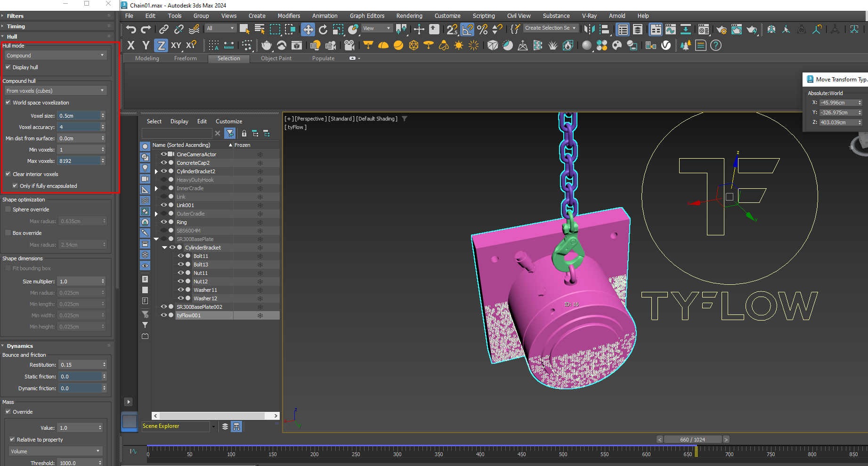This screenshot has height=466, width=868.
Task: Click the teapot primitive icon
Action: [x=267, y=45]
